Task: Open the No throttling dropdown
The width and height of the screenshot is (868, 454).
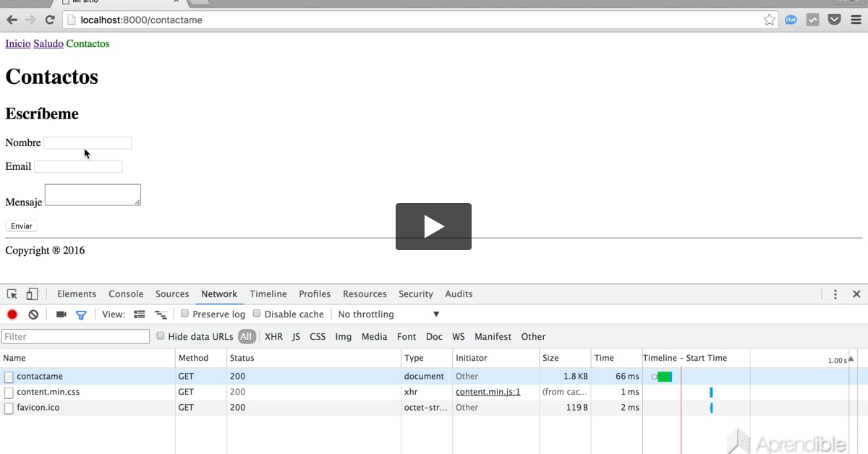Action: [x=388, y=314]
